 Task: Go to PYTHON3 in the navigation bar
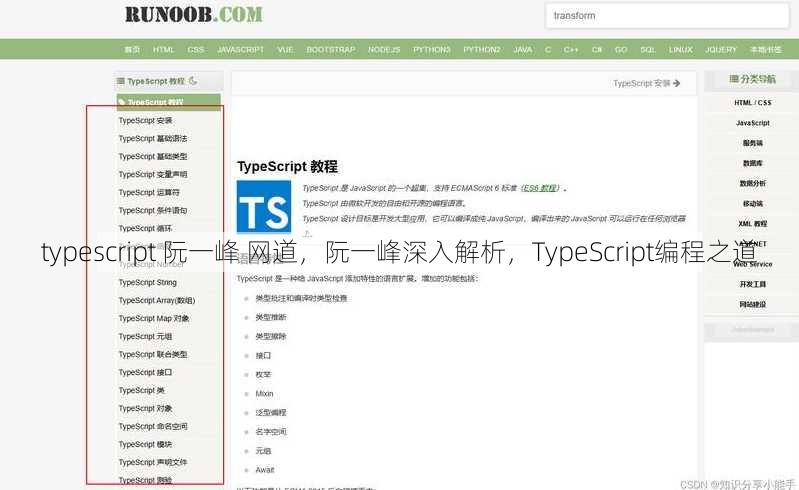[432, 49]
